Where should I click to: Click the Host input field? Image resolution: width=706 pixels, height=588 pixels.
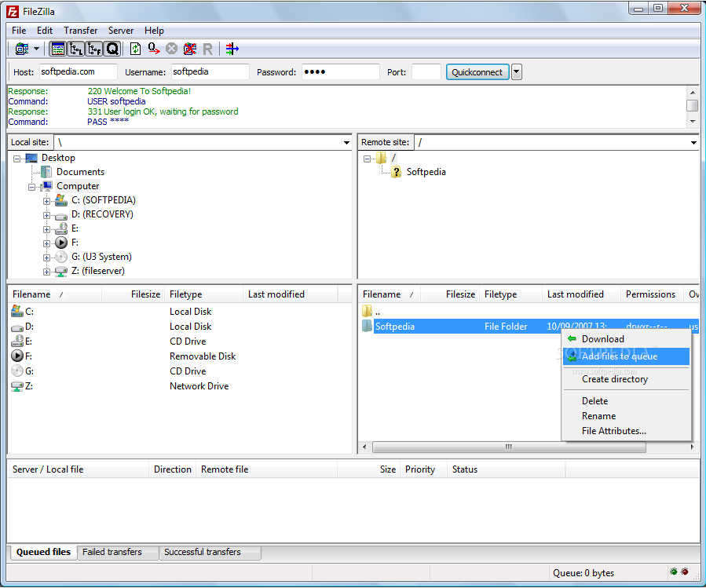point(78,72)
